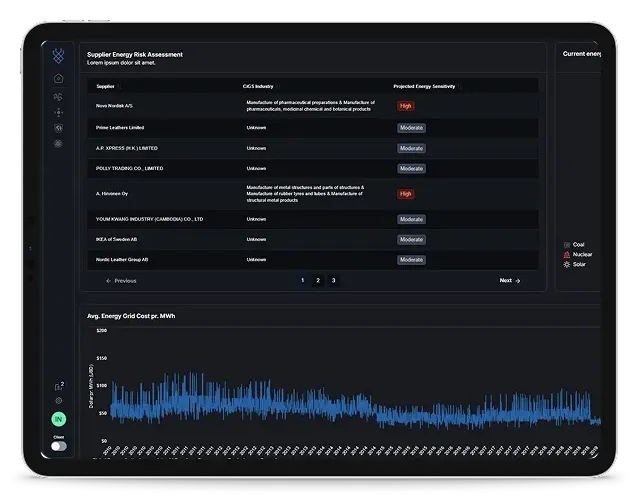The height and width of the screenshot is (499, 639).
Task: Click the Coal legend icon
Action: coord(566,245)
